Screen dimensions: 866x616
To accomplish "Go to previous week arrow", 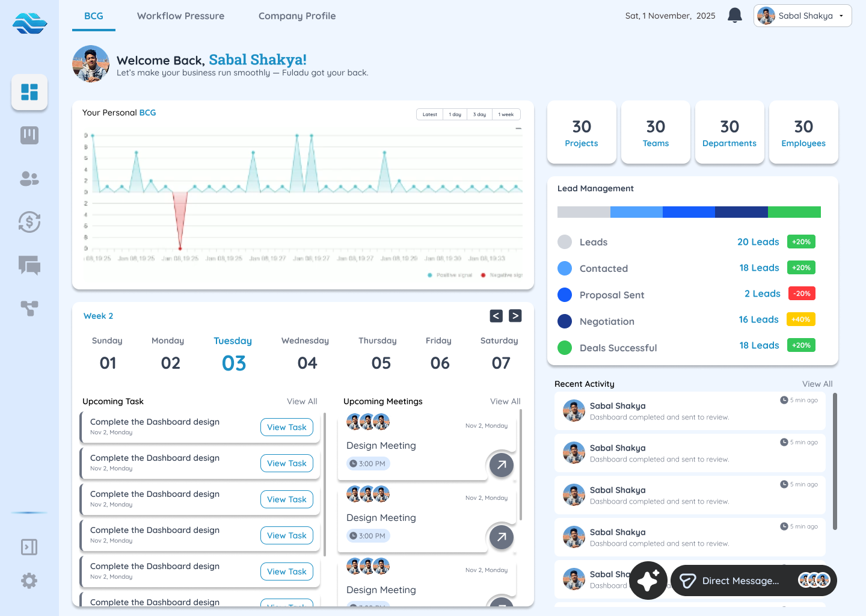I will tap(496, 316).
